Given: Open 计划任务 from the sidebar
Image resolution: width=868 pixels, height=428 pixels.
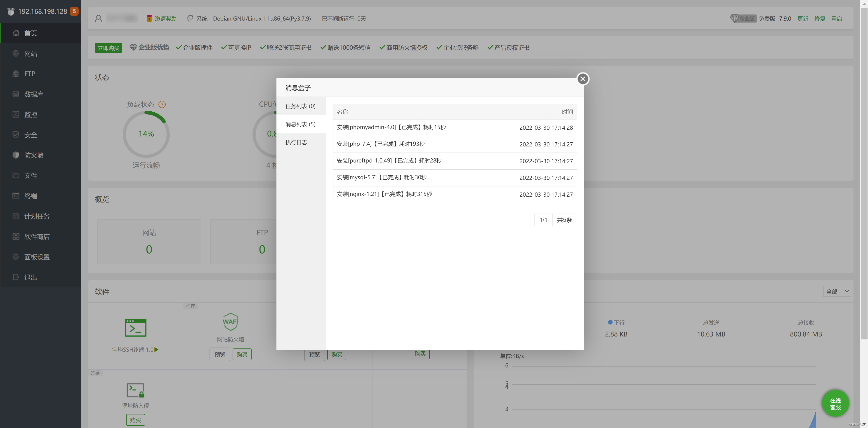Looking at the screenshot, I should point(41,216).
